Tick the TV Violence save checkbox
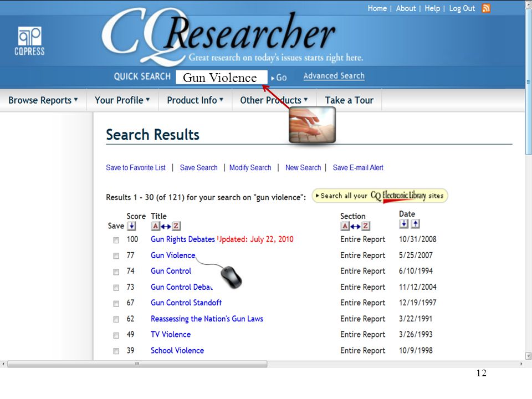Viewport: 532px width, 399px height. (x=116, y=335)
